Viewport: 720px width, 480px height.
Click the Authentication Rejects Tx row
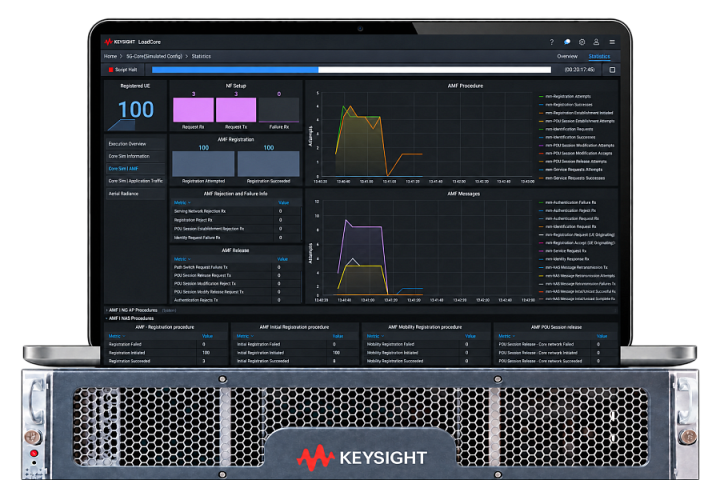click(x=236, y=300)
